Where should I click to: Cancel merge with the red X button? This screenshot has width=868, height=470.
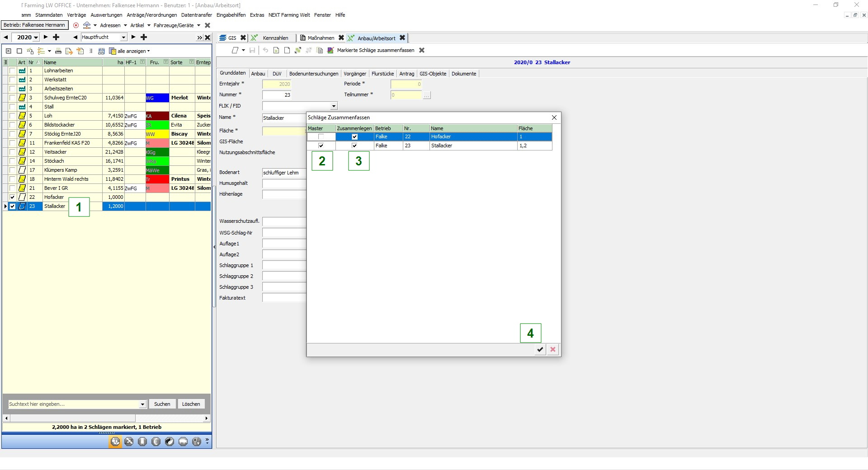point(552,349)
